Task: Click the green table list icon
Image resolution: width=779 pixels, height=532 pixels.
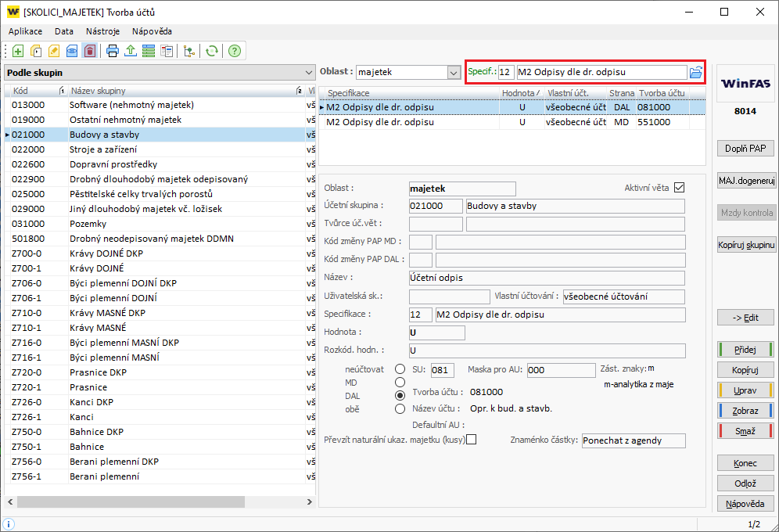Action: coord(149,51)
